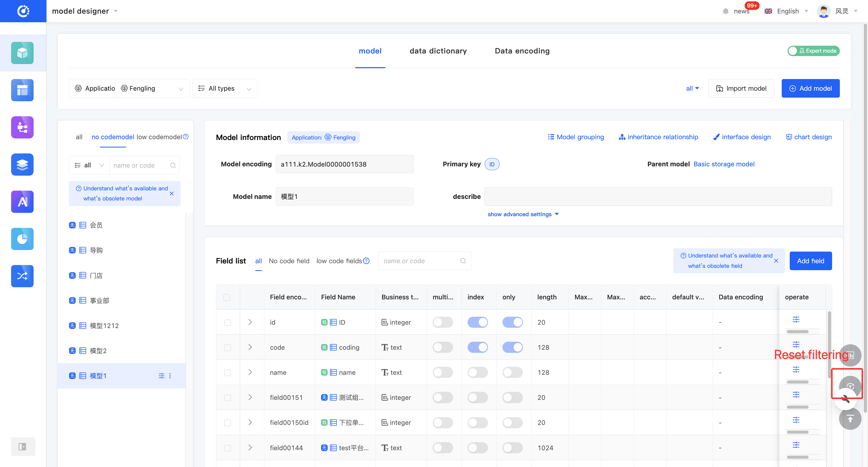Check the checkbox for code row

(227, 347)
